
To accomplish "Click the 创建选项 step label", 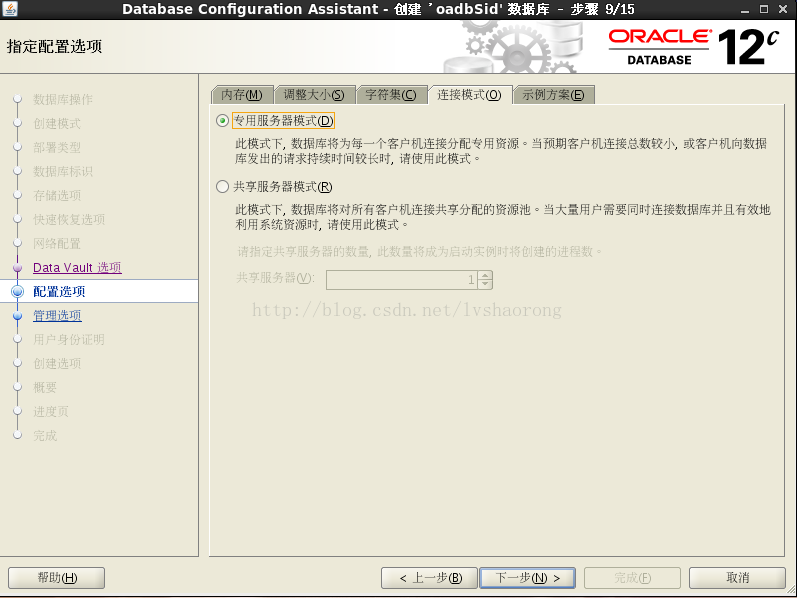I will pos(57,364).
